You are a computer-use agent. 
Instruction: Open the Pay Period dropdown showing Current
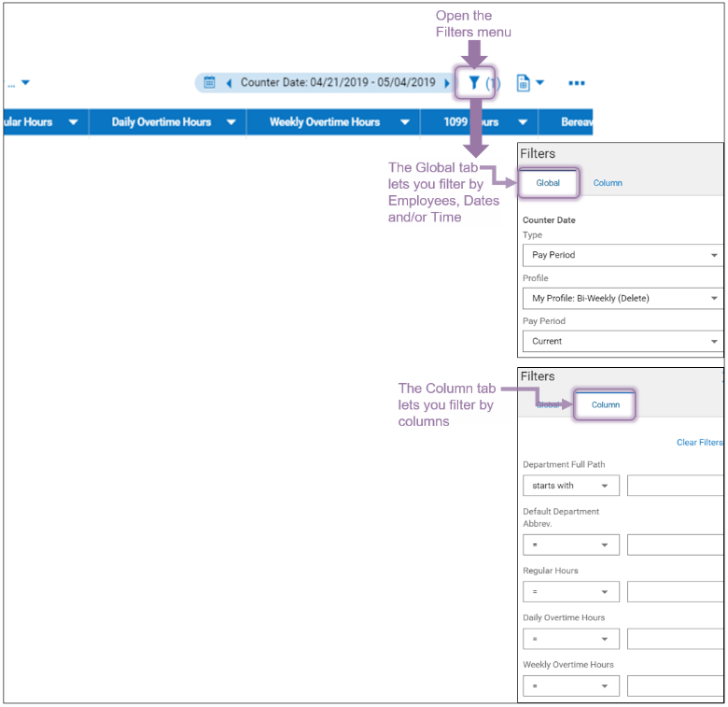pos(623,342)
